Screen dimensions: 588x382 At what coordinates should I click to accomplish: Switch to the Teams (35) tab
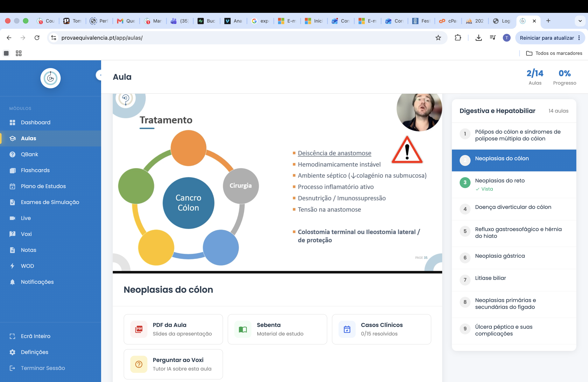180,21
